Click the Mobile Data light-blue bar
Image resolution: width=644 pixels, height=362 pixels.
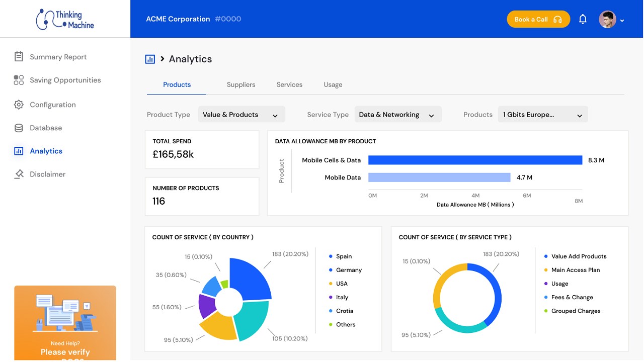tap(439, 177)
